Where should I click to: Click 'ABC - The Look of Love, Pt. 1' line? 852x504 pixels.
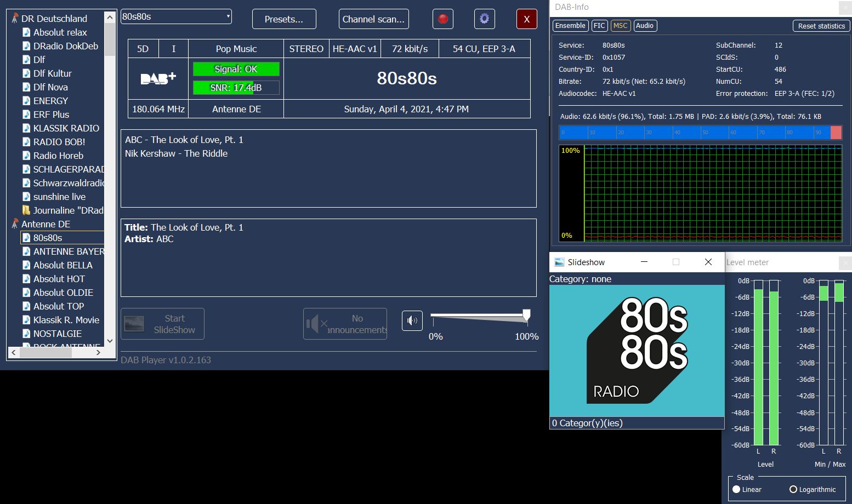click(x=184, y=140)
